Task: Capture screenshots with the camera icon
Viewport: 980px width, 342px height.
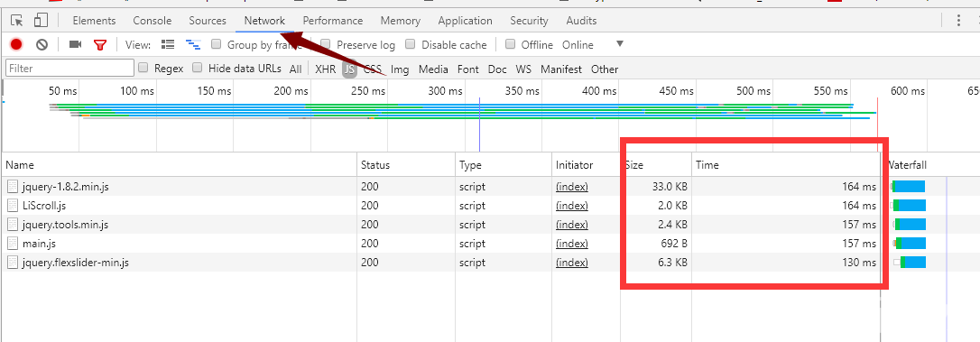Action: (x=76, y=44)
